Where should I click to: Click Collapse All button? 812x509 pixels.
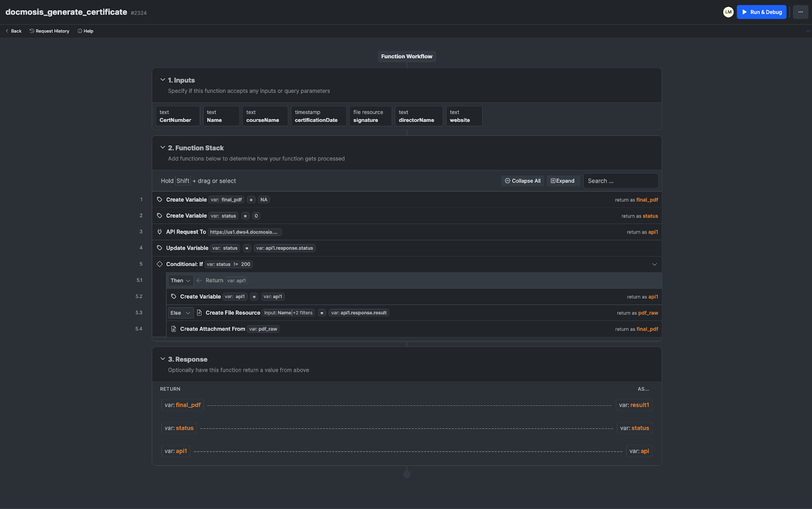point(522,181)
